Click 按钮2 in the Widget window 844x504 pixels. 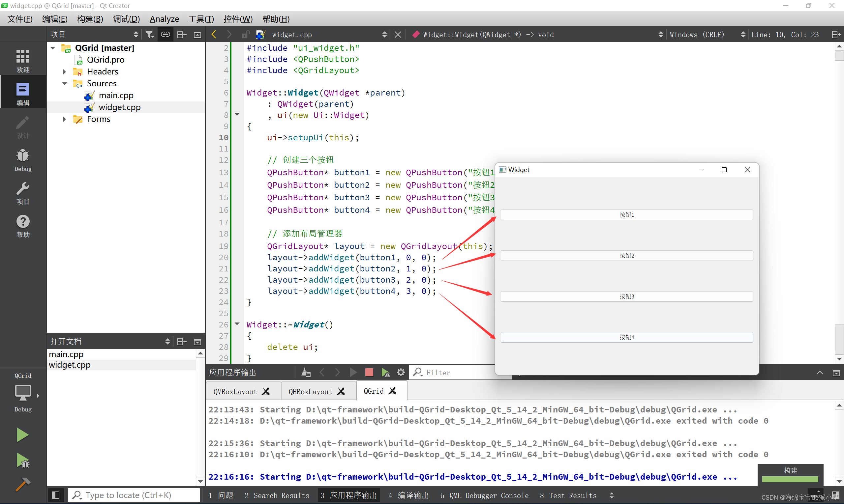point(627,255)
